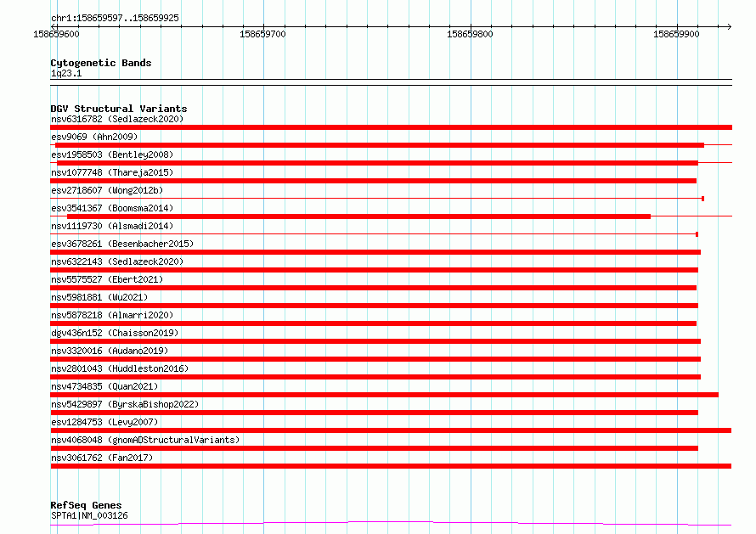Click the red bar under esv1284753 Levy2007
756x534 pixels.
391,430
